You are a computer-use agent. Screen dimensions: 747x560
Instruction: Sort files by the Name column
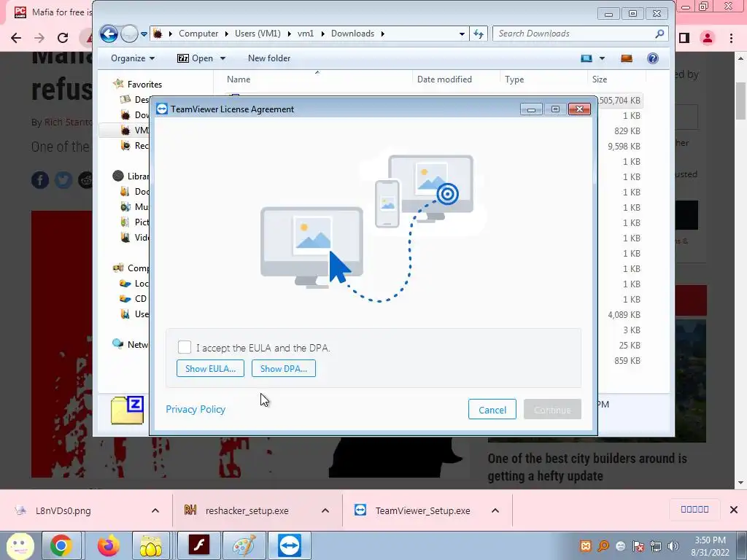pyautogui.click(x=239, y=79)
